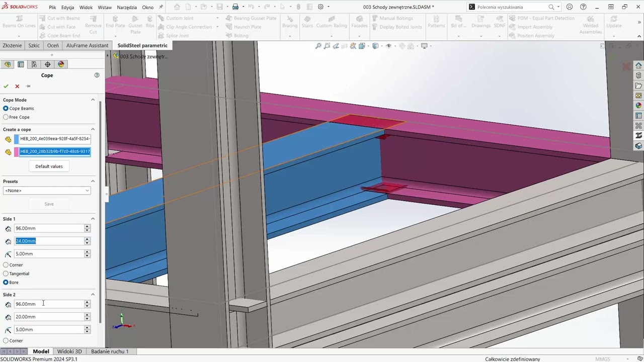Open the Help question mark icon
Image resolution: width=644 pixels, height=362 pixels.
pyautogui.click(x=583, y=7)
